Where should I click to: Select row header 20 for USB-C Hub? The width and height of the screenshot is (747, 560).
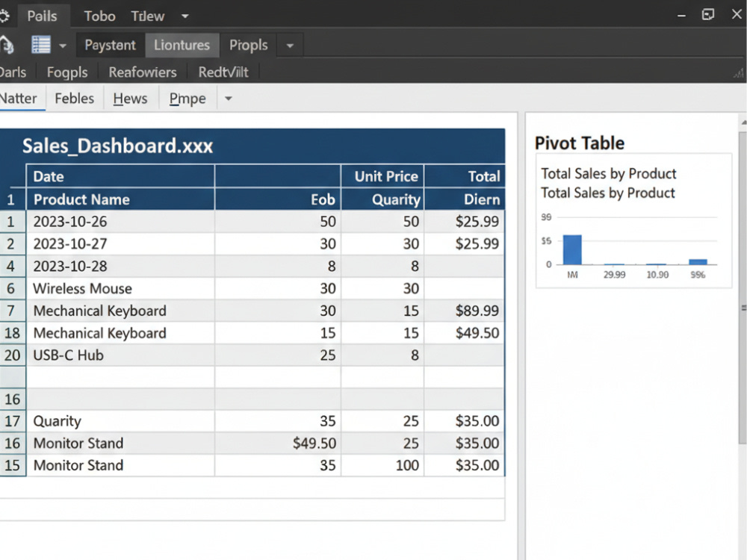(13, 355)
